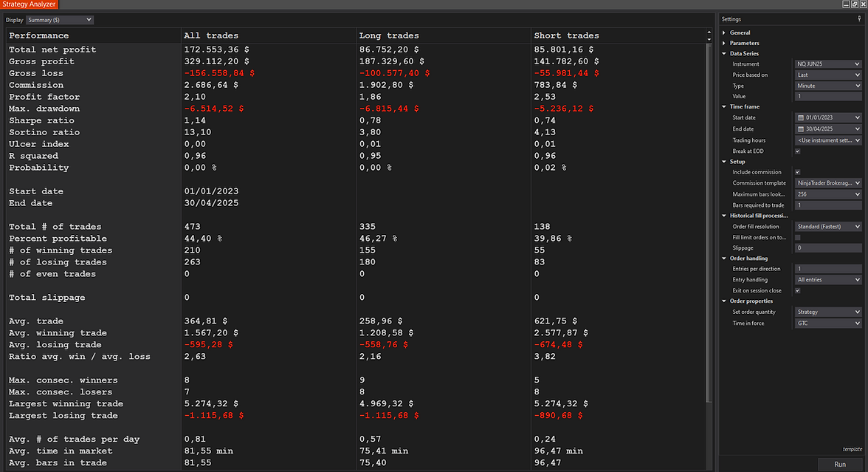Click the Value input field

(828, 96)
